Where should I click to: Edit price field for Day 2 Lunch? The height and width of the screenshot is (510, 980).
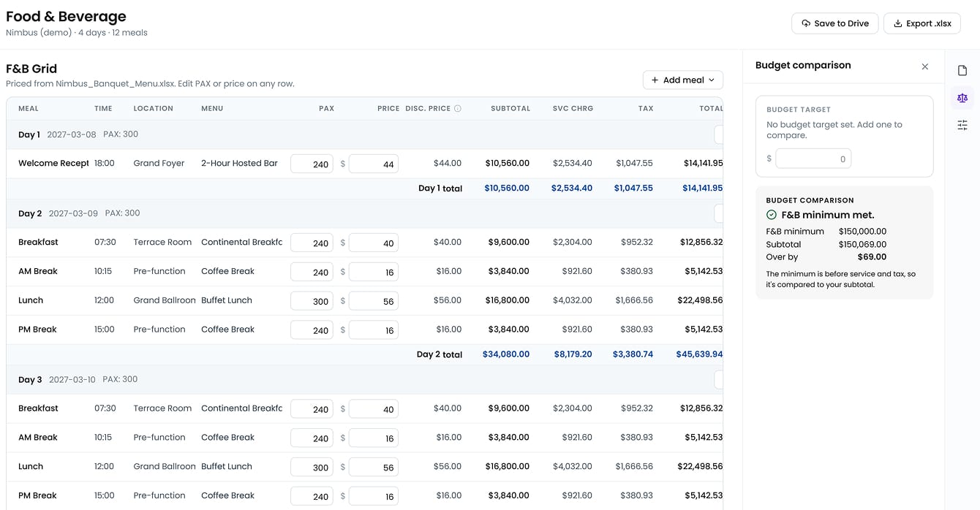(x=374, y=301)
